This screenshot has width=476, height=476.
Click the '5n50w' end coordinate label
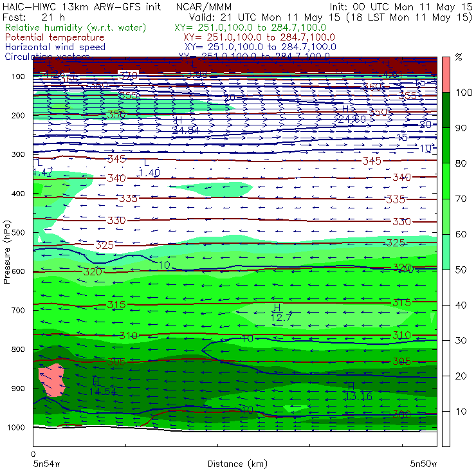(423, 464)
